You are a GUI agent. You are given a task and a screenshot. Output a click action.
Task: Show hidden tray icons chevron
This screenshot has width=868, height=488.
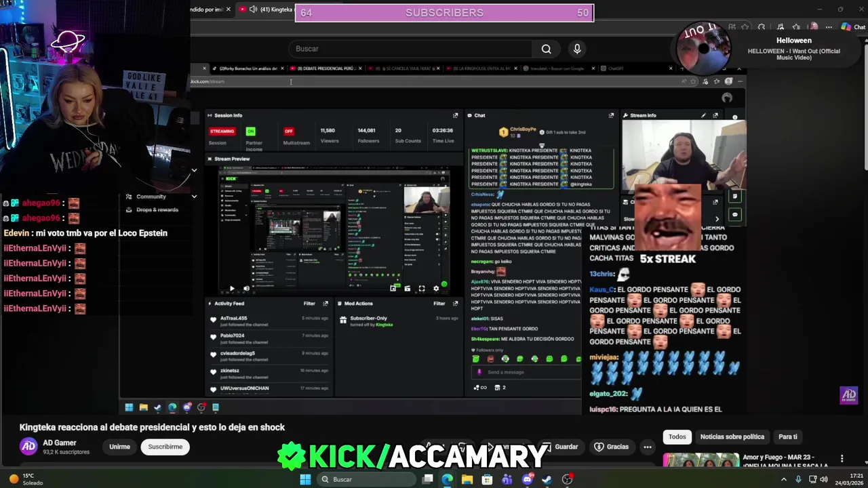click(x=784, y=479)
